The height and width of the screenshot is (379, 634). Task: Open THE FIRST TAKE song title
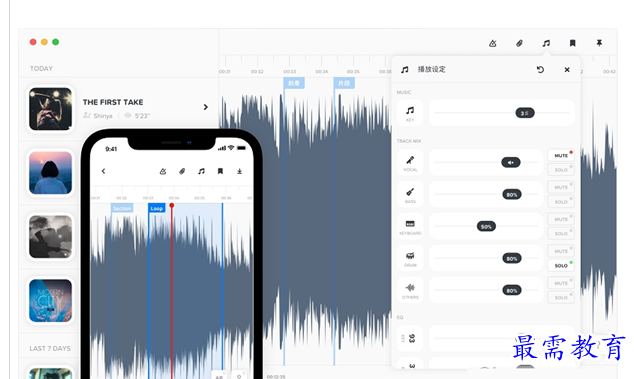coord(113,102)
